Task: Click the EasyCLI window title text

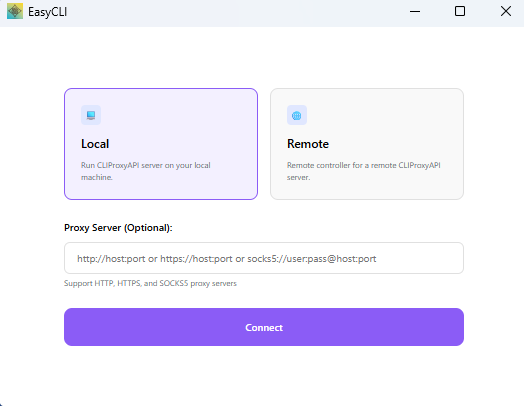Action: click(x=47, y=12)
